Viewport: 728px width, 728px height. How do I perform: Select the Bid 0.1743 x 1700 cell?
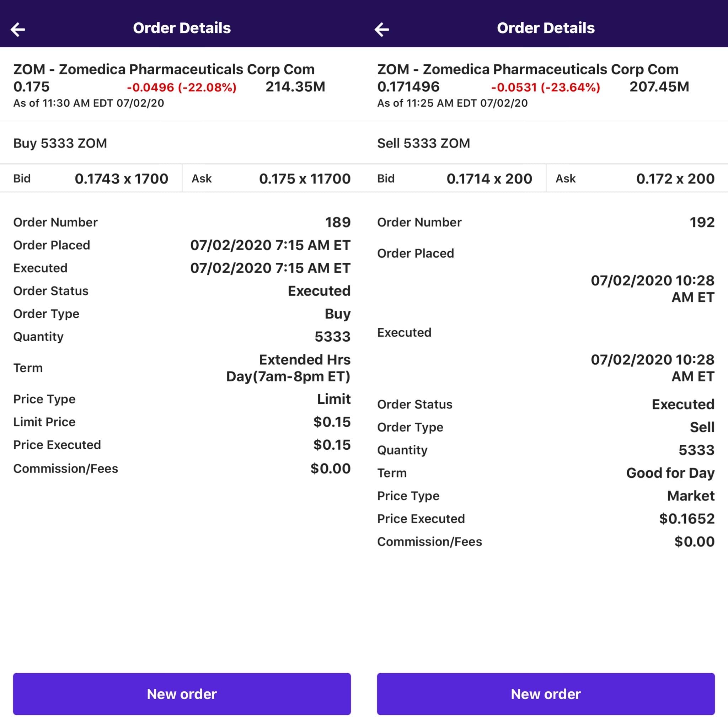pyautogui.click(x=91, y=178)
